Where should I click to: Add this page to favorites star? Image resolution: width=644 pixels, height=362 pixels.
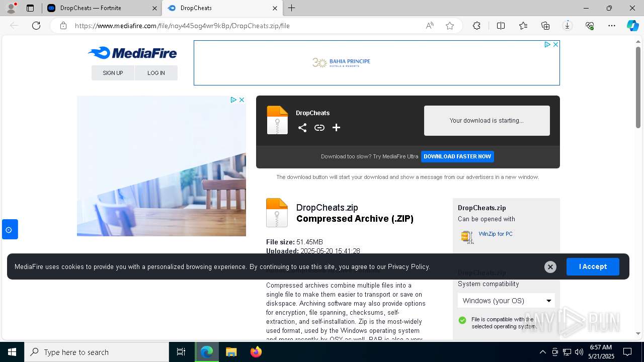click(450, 26)
